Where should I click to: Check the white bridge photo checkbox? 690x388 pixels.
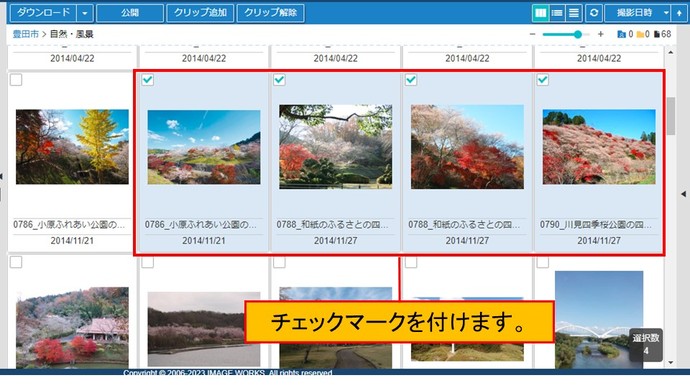[543, 262]
